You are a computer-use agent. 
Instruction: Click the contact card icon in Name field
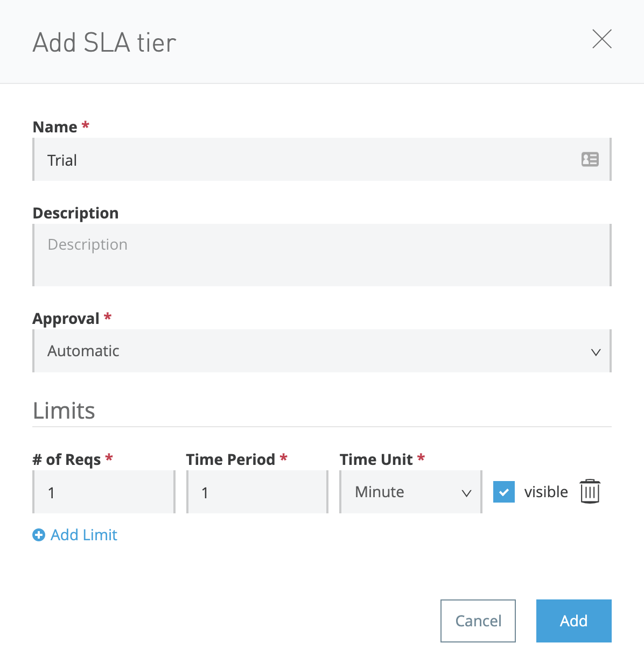coord(590,159)
